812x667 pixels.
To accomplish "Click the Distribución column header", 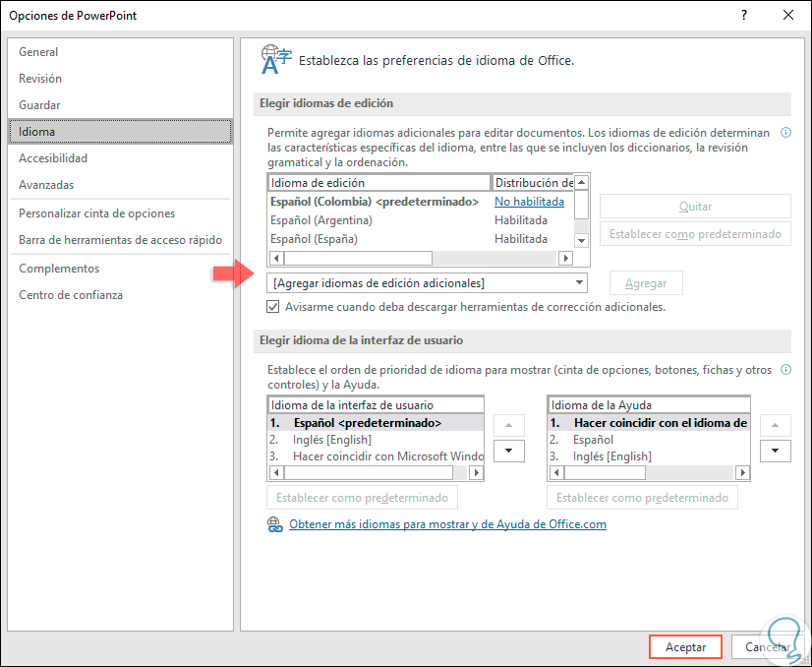I will coord(534,182).
